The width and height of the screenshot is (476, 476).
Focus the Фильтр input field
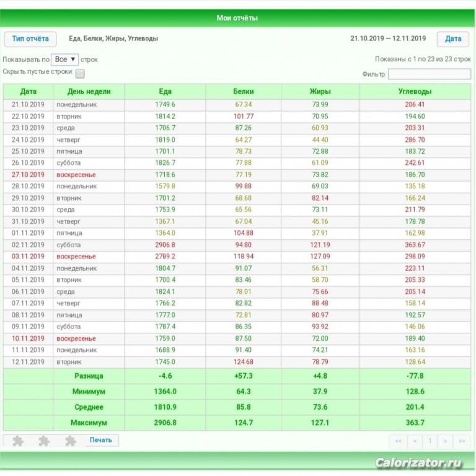(430, 74)
